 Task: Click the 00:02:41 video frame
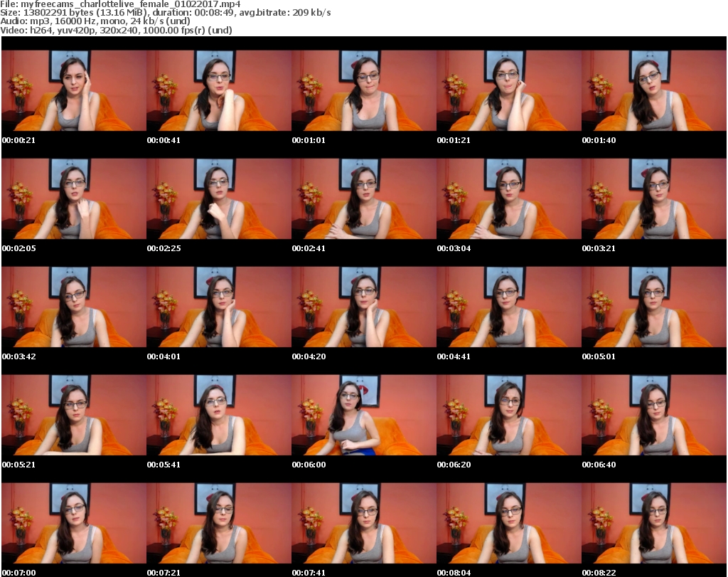pos(364,198)
